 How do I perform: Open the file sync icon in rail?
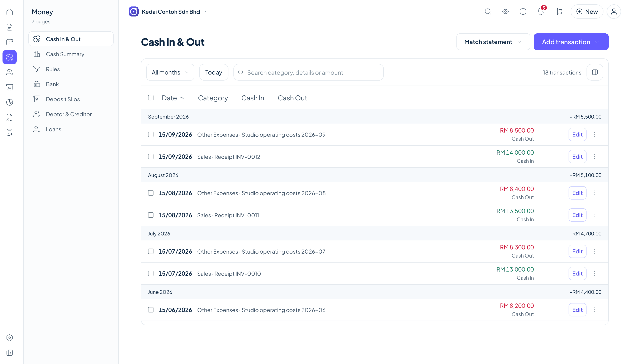10,117
